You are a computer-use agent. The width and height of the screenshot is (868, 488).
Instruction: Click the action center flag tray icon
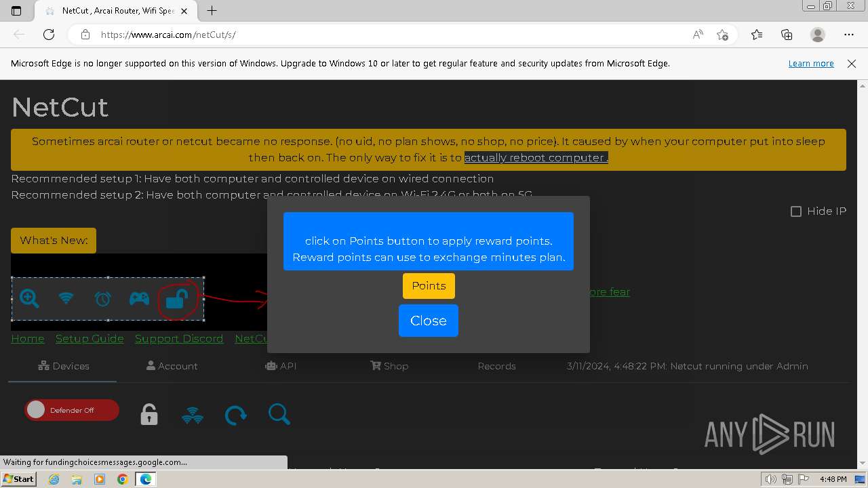pos(802,479)
